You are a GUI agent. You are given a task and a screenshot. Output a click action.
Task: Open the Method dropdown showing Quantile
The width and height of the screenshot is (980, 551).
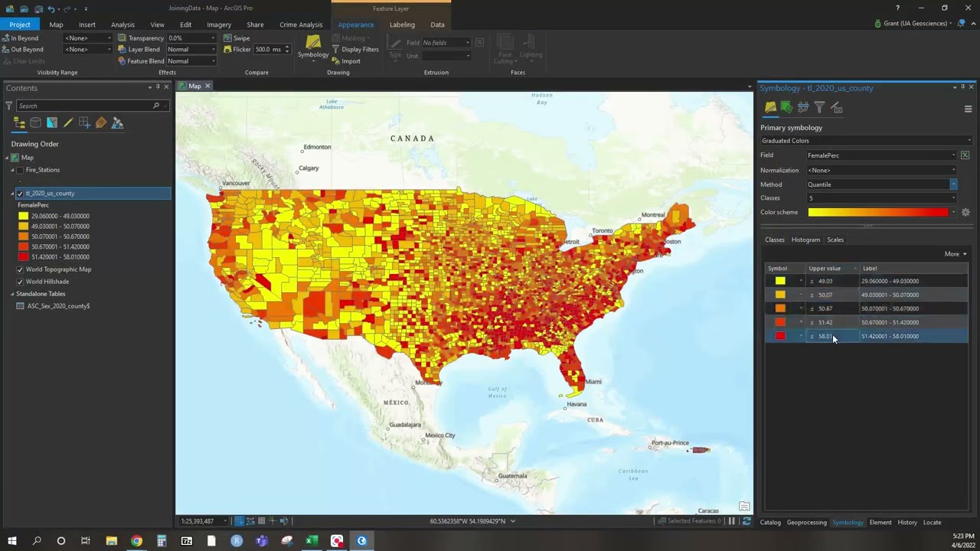point(882,184)
